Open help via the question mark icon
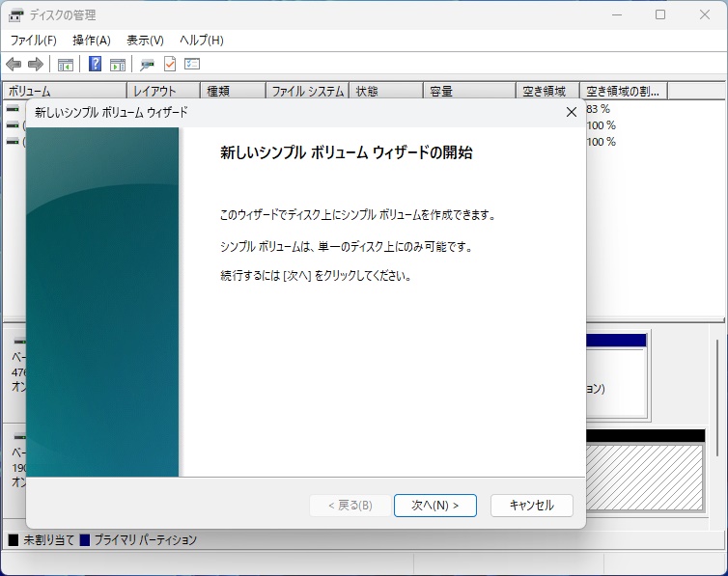Image resolution: width=728 pixels, height=576 pixels. click(x=96, y=65)
